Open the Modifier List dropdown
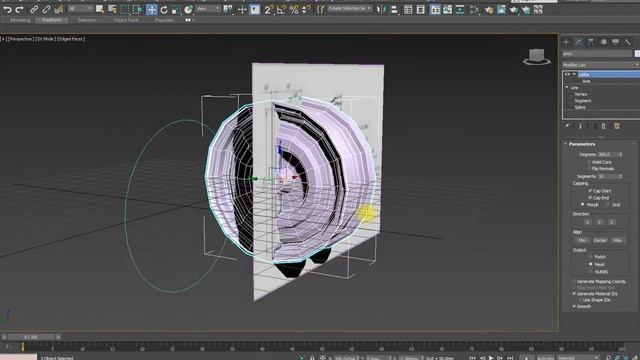Screen dimensions: 640x360 pyautogui.click(x=600, y=65)
